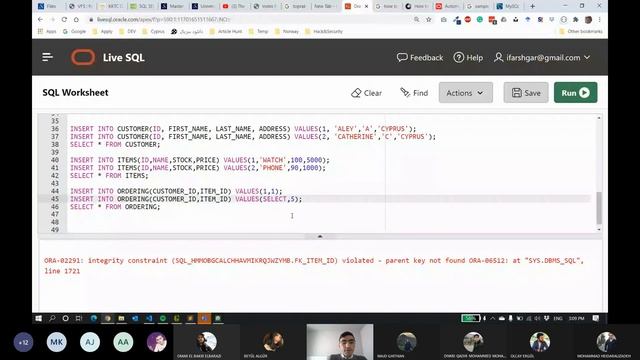Click 'SELECT * FROM CUSTOMER;' on line 38
Viewport: 640px width, 360px height.
[115, 144]
